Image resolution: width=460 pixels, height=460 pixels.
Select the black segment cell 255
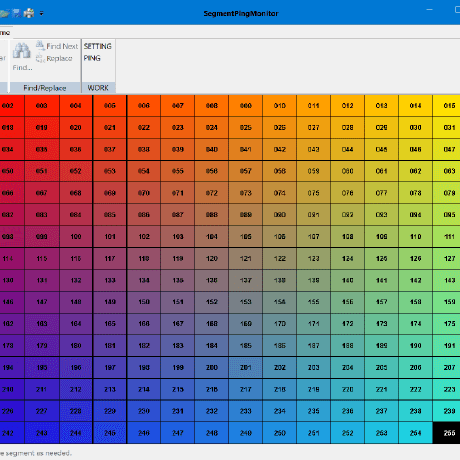coord(446,433)
